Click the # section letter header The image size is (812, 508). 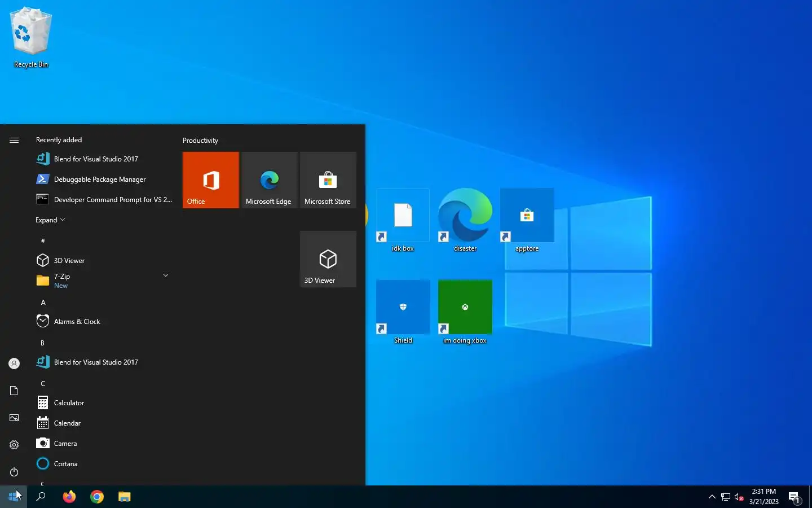coord(43,241)
